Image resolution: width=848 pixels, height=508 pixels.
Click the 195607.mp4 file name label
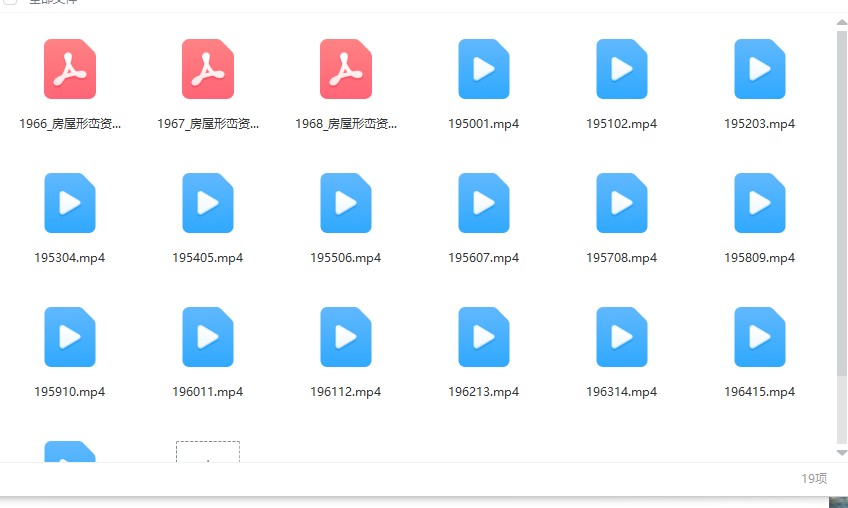coord(483,258)
